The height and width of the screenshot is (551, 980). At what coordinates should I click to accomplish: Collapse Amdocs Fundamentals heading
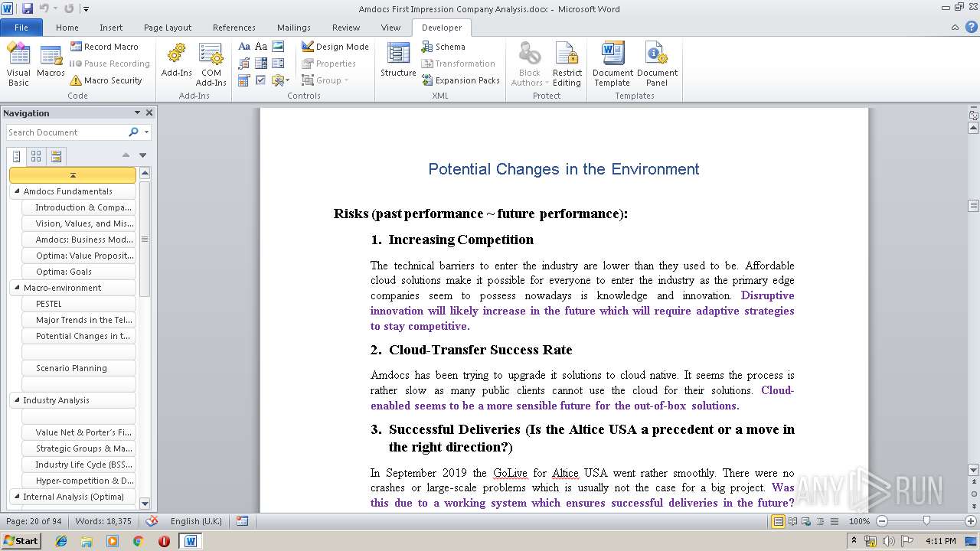point(17,191)
